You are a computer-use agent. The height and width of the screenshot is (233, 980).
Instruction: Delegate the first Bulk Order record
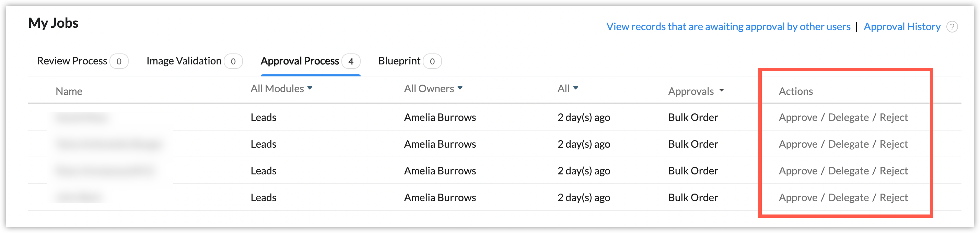pos(848,118)
